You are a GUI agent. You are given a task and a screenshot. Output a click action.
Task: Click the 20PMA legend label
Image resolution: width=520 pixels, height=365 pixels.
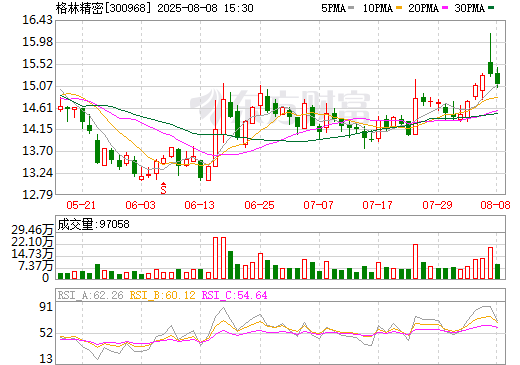tap(423, 8)
